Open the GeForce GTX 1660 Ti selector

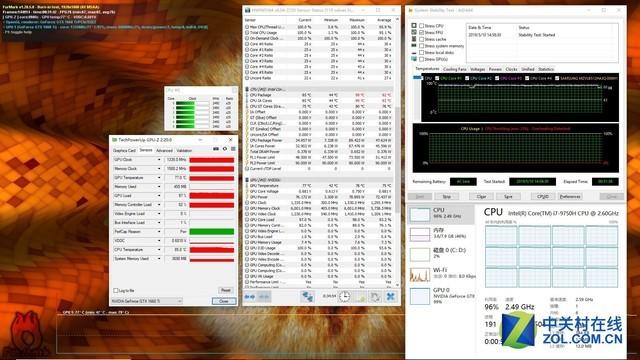[147, 301]
